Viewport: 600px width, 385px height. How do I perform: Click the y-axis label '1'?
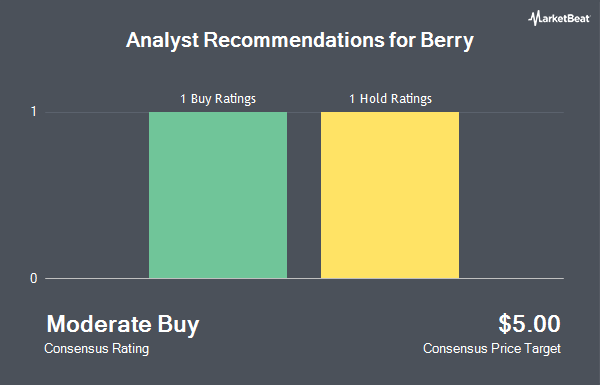(x=34, y=112)
